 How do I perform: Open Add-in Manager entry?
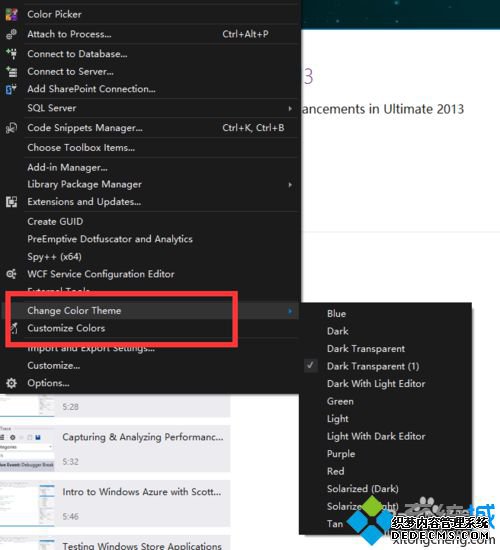[67, 168]
